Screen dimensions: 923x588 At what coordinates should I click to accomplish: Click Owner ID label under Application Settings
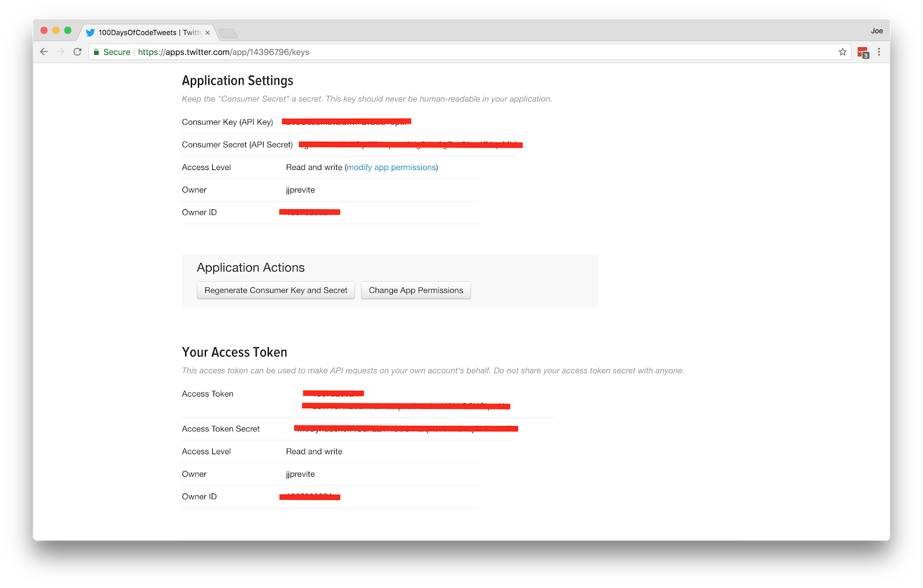pyautogui.click(x=200, y=213)
